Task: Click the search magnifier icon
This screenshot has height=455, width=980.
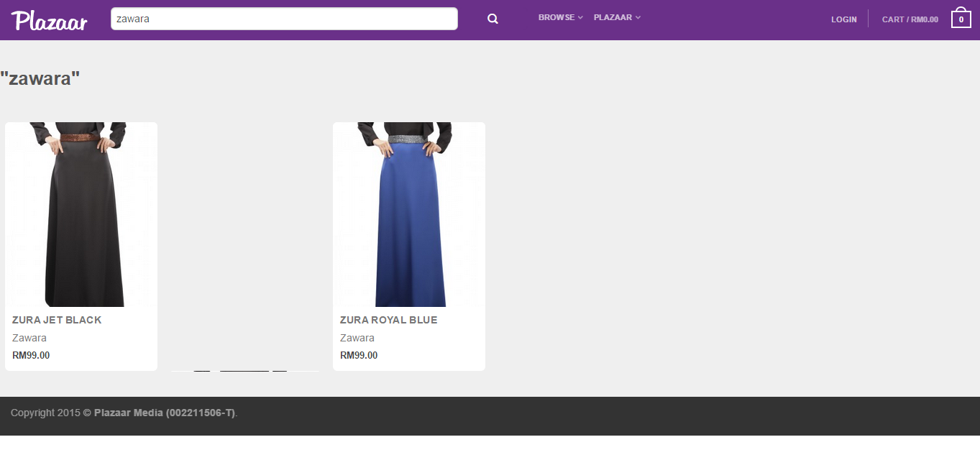Action: (493, 19)
